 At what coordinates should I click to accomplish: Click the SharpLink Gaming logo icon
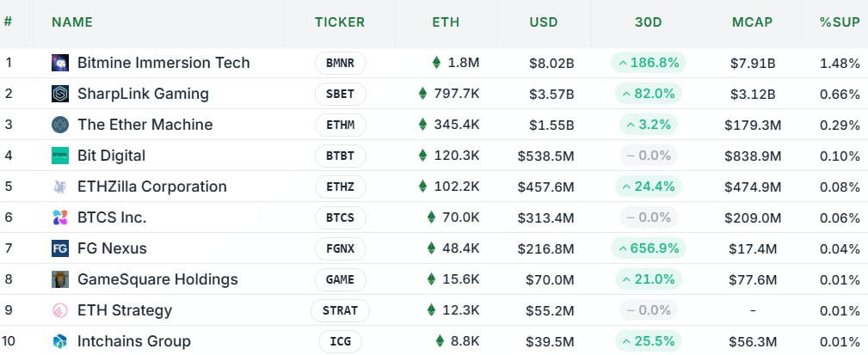(60, 94)
